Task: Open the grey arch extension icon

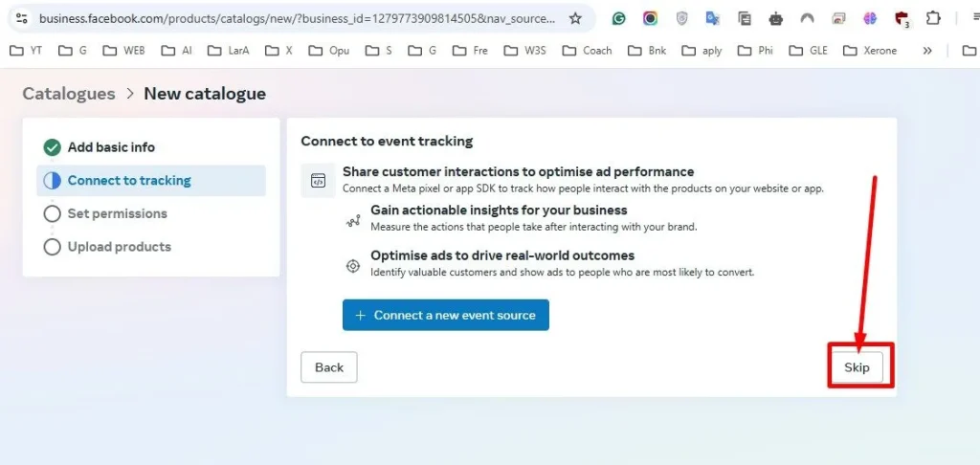Action: pyautogui.click(x=808, y=19)
